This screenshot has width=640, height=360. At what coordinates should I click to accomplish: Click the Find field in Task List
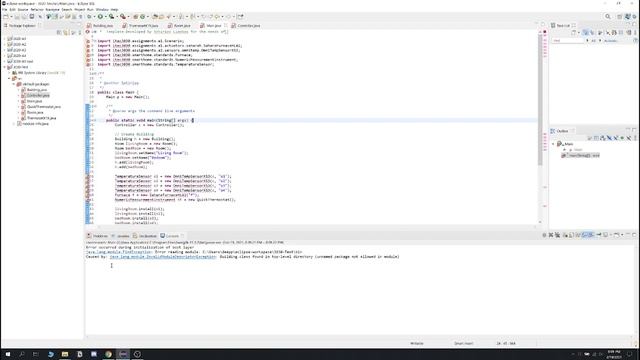tap(569, 41)
